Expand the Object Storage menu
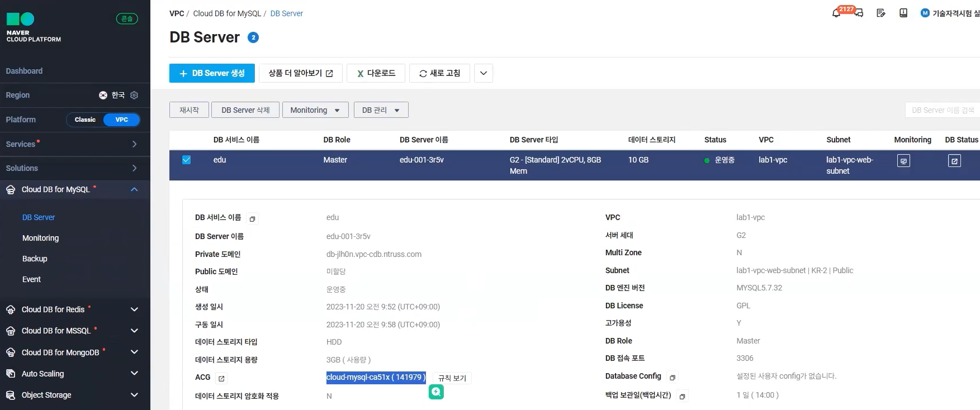Image resolution: width=980 pixels, height=410 pixels. click(x=134, y=395)
